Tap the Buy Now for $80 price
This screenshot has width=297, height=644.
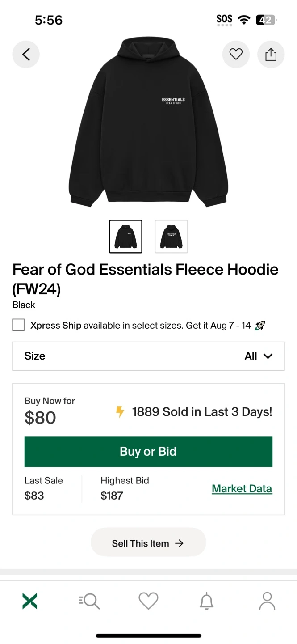[40, 418]
